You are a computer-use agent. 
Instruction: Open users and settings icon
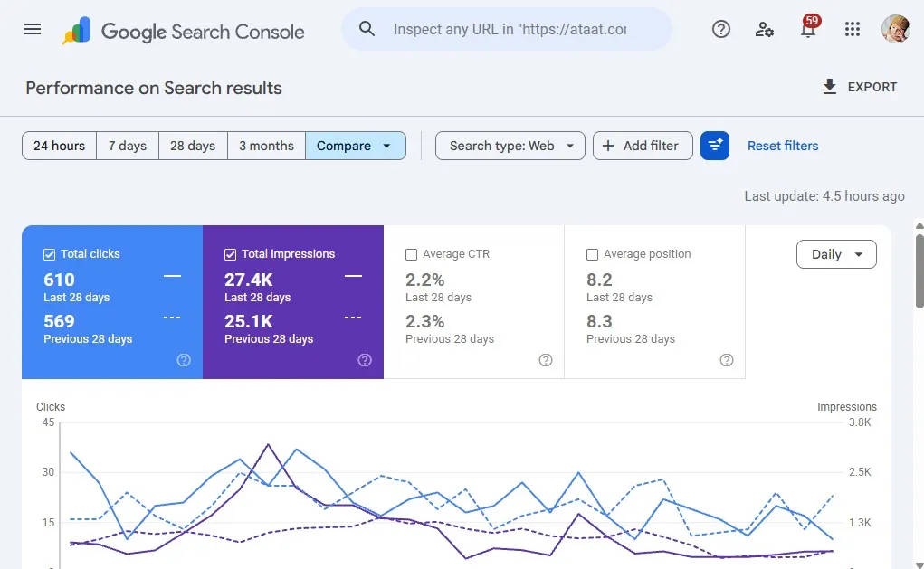point(765,29)
